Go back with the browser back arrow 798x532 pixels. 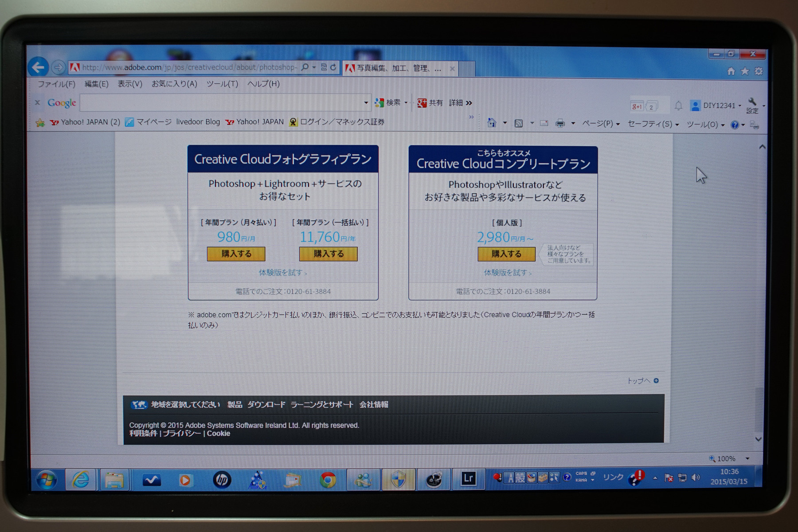39,67
